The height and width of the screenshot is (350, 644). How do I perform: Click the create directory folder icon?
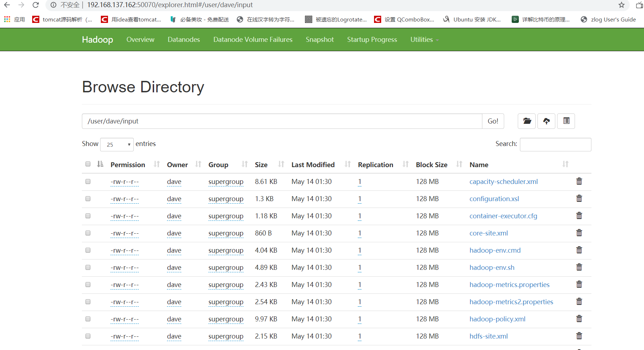click(527, 121)
